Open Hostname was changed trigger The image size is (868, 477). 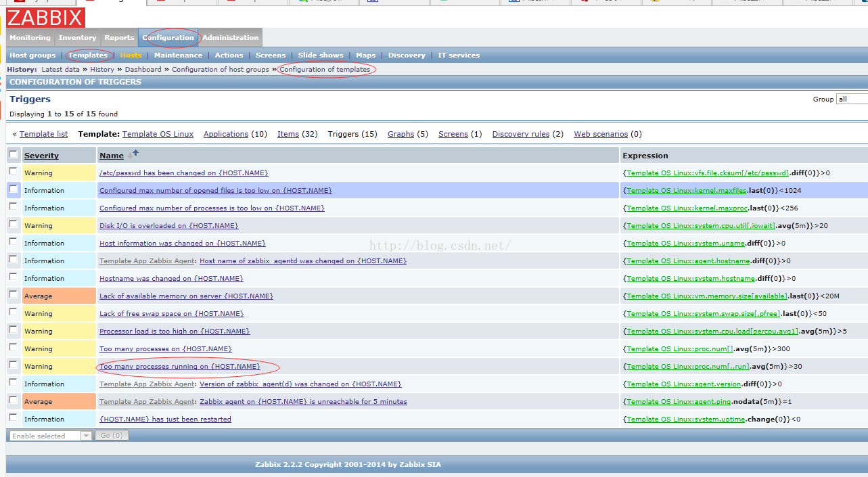pos(171,279)
